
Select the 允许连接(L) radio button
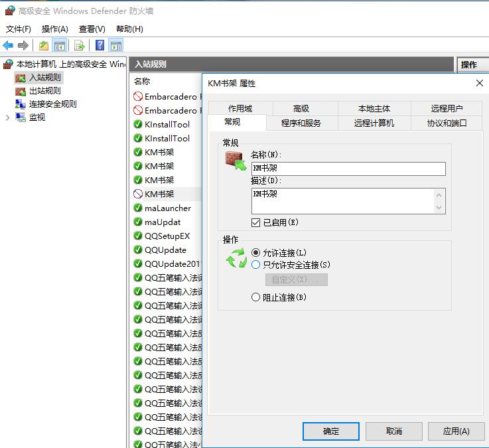tap(255, 252)
